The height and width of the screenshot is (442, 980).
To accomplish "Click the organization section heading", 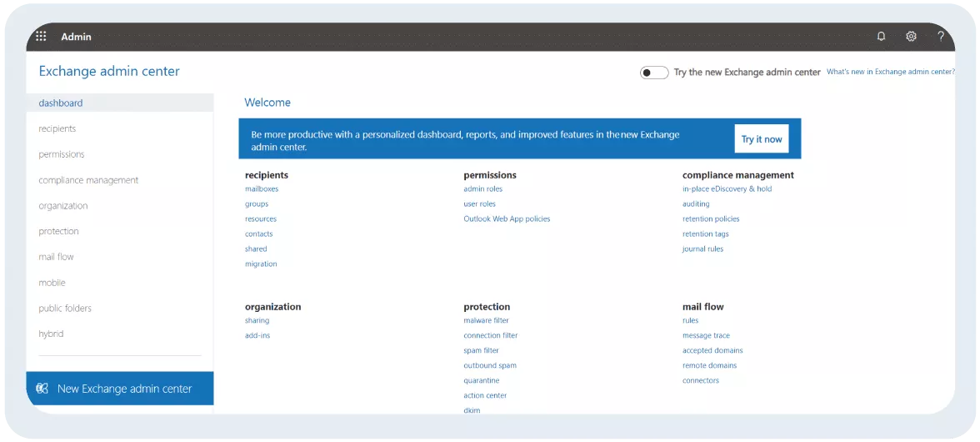I will coord(273,307).
